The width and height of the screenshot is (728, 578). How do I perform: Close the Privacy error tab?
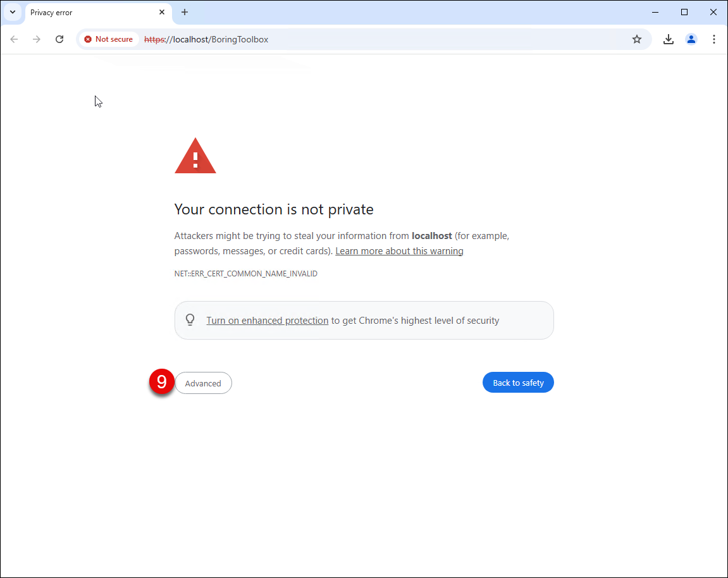click(x=161, y=12)
